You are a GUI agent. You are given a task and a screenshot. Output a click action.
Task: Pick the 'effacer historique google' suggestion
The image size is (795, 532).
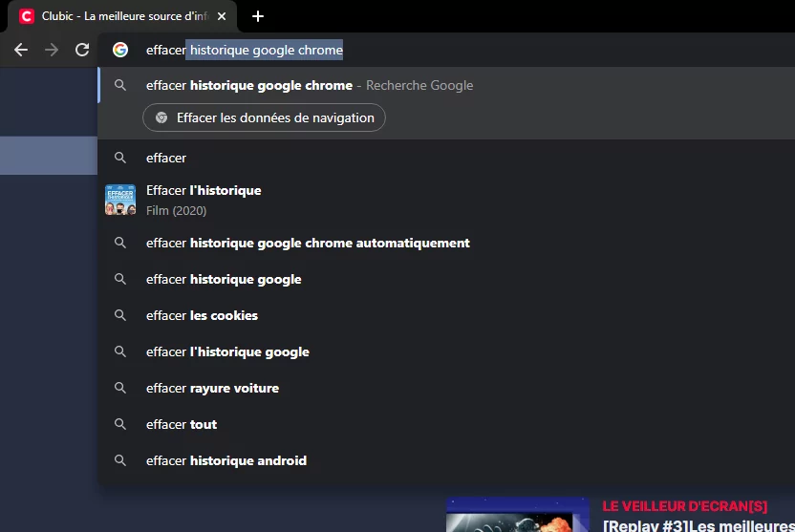446,279
